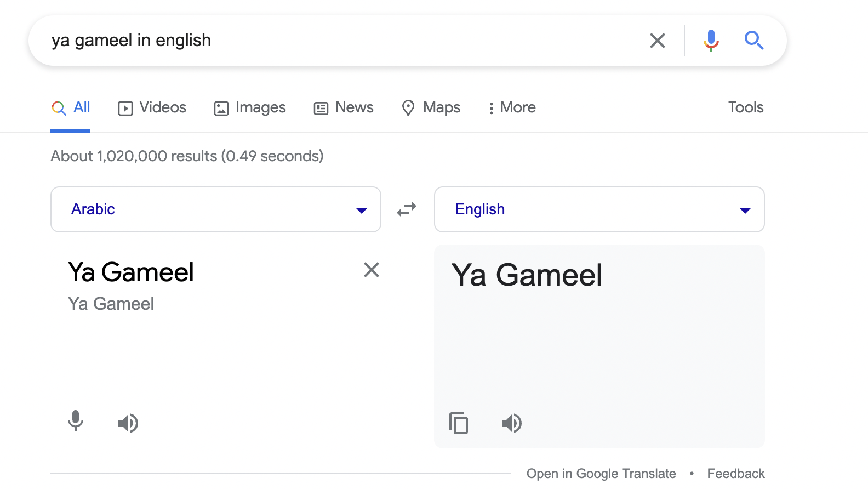Listen to the Arabic source text
The image size is (868, 489).
(x=128, y=423)
